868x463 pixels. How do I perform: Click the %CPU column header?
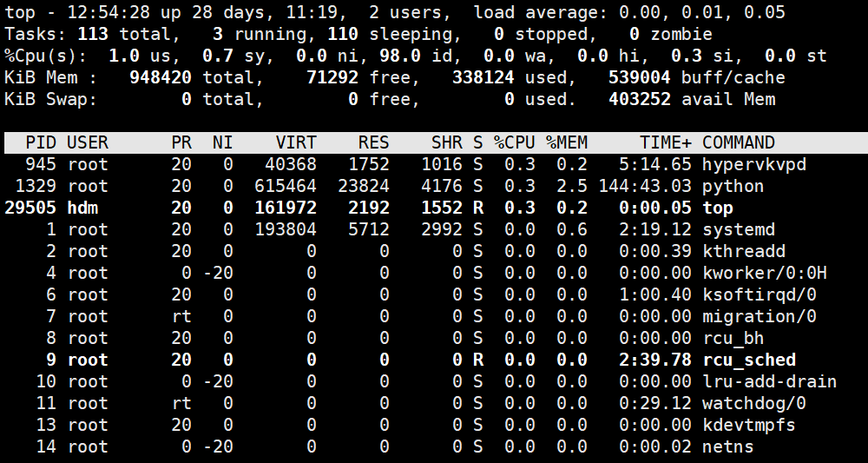[514, 142]
